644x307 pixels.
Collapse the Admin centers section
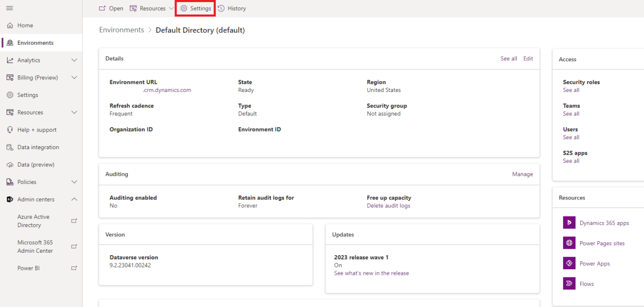pyautogui.click(x=74, y=199)
